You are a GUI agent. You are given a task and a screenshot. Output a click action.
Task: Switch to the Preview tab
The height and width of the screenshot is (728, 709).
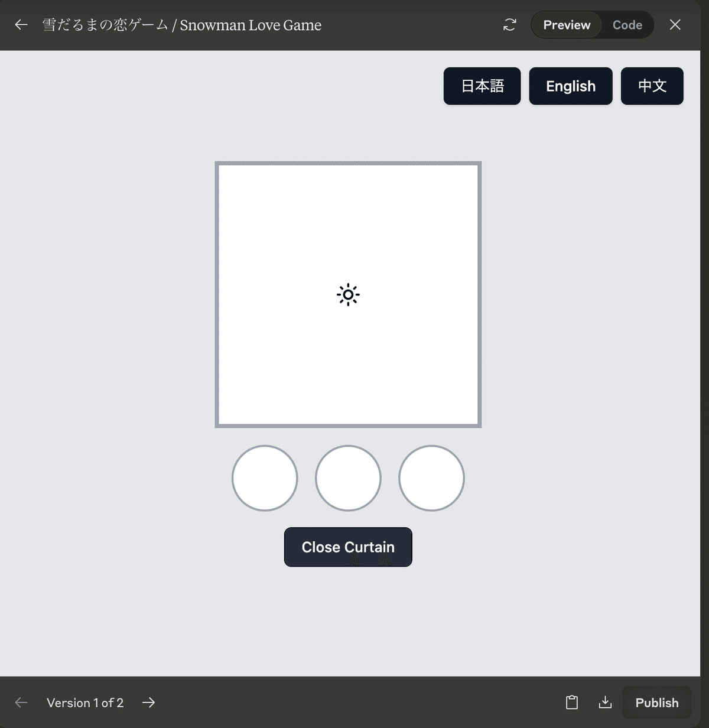pos(567,25)
